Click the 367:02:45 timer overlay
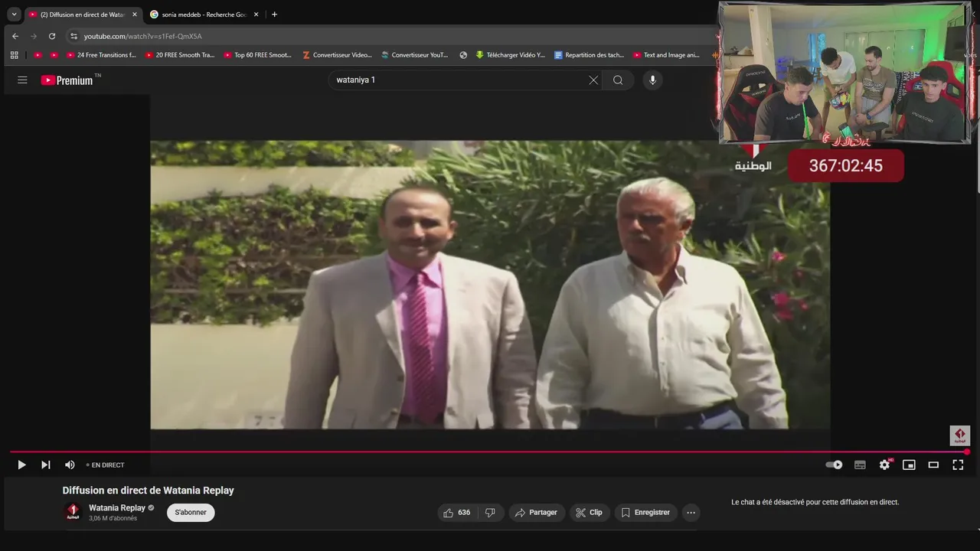 click(x=846, y=165)
